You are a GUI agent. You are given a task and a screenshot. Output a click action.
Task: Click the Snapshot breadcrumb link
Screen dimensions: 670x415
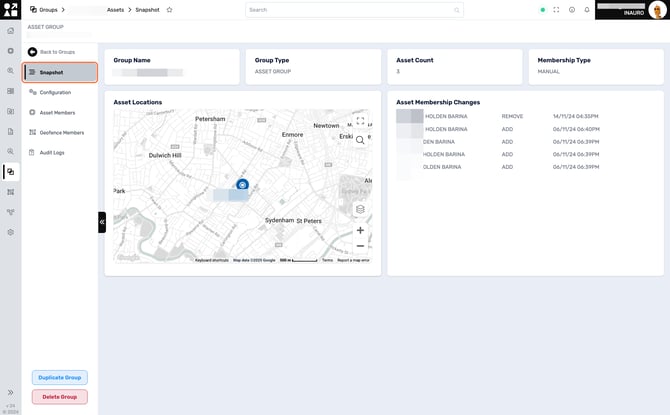pos(147,10)
